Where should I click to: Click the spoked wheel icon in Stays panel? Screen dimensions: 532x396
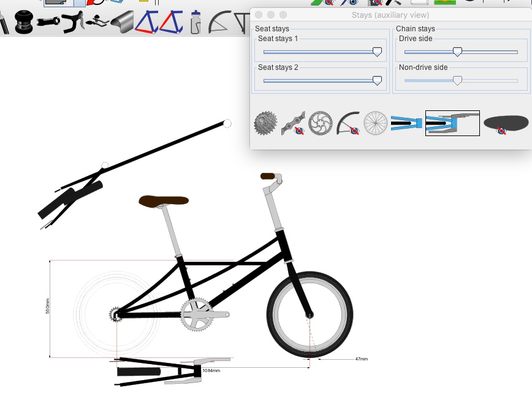pos(375,123)
